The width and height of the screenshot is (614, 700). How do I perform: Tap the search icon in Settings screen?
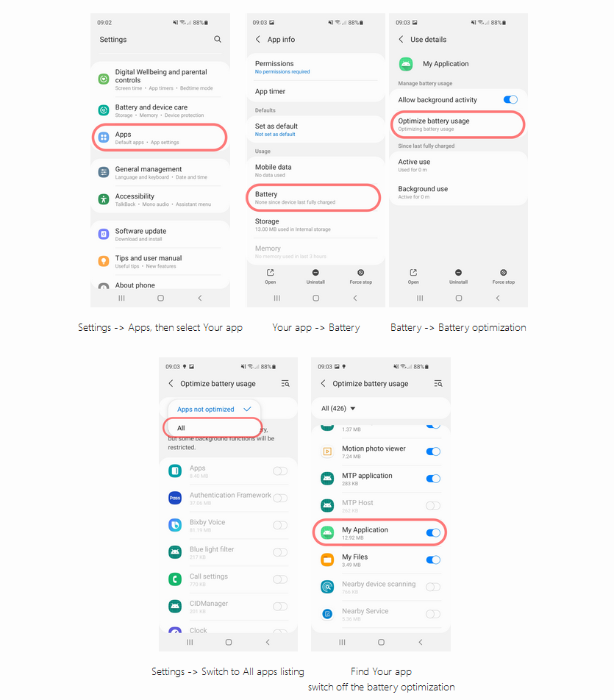218,39
